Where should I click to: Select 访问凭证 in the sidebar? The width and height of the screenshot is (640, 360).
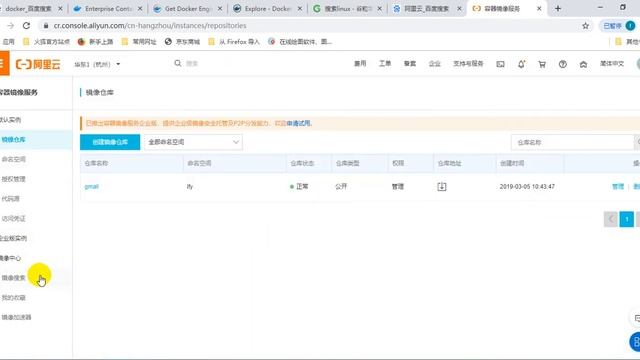click(13, 218)
